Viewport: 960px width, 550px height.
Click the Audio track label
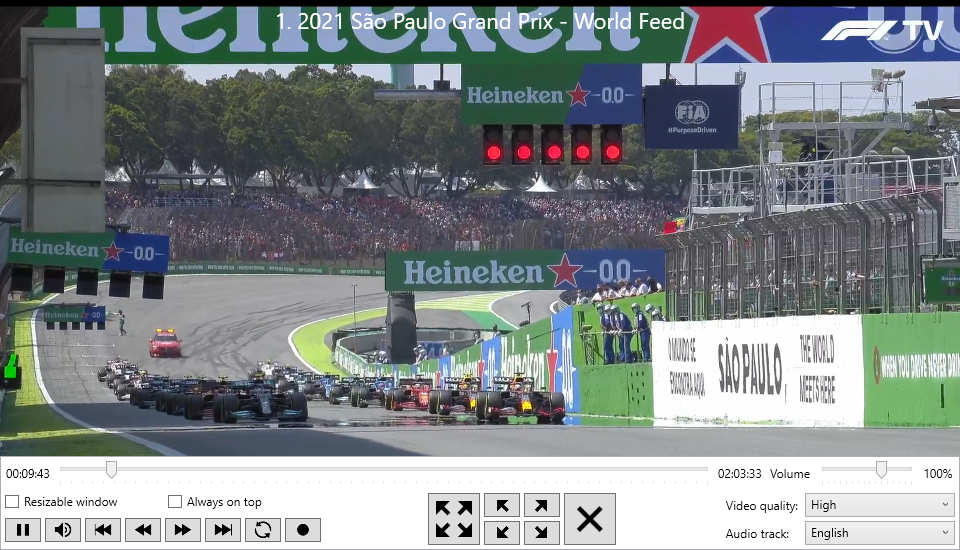pos(757,533)
